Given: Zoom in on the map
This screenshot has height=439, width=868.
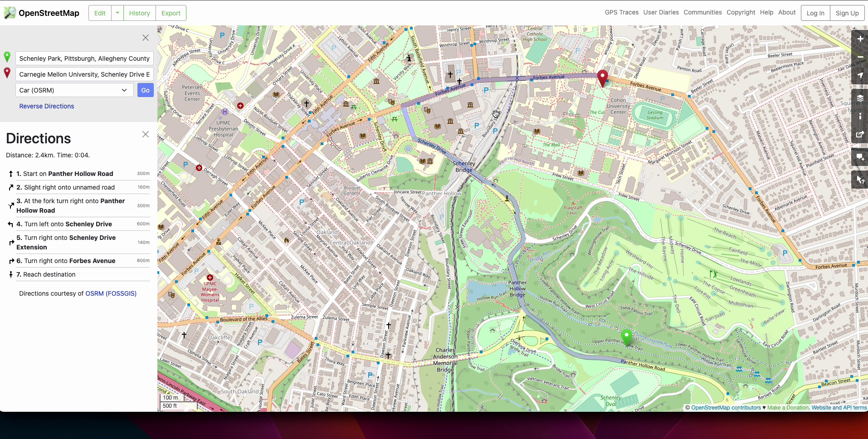Looking at the screenshot, I should (x=860, y=39).
